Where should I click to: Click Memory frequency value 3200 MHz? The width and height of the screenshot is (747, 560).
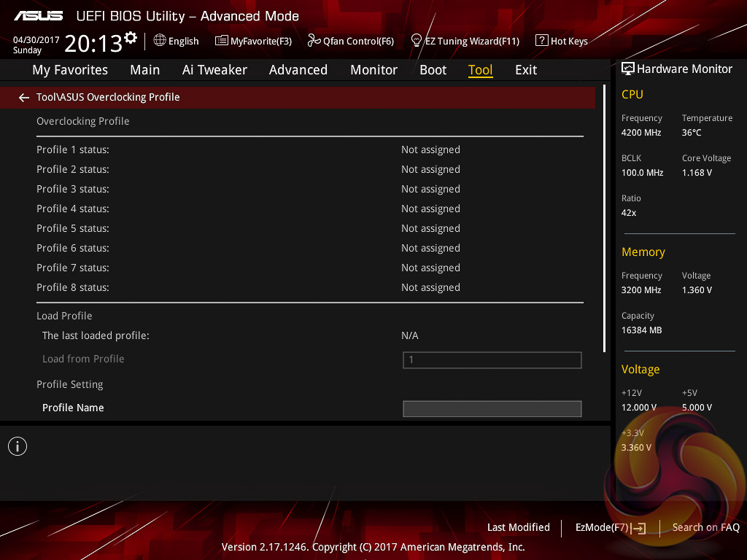(x=641, y=290)
